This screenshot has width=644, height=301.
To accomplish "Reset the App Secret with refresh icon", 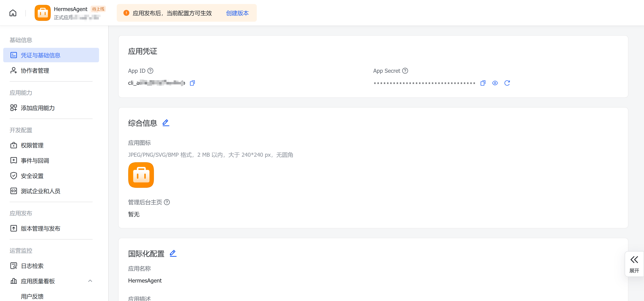I will [x=507, y=83].
